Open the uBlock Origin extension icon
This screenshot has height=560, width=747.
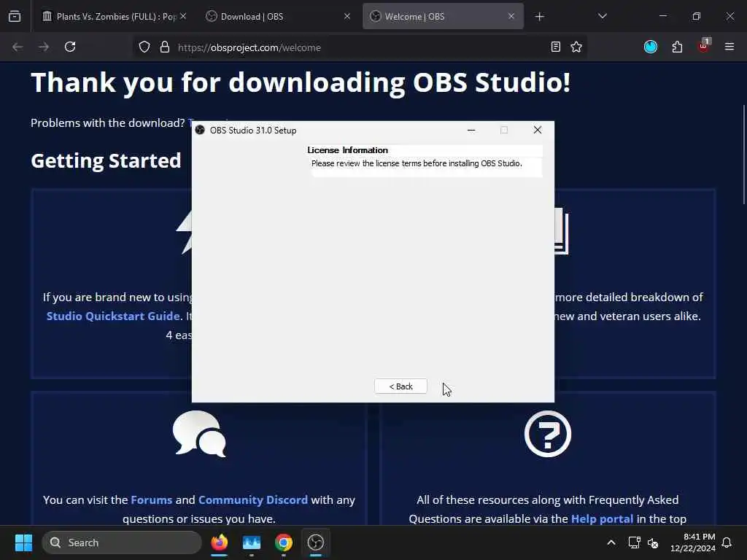[704, 46]
